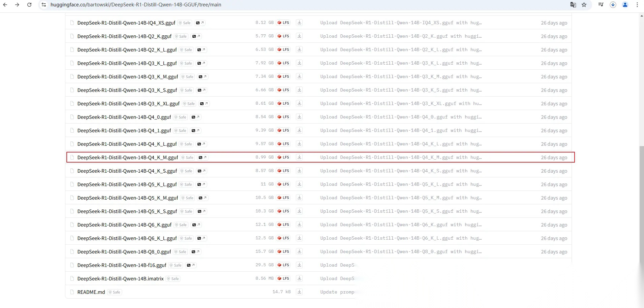644x308 pixels.
Task: Open commit message for Q3_K_XL.gguf upload
Action: click(401, 103)
